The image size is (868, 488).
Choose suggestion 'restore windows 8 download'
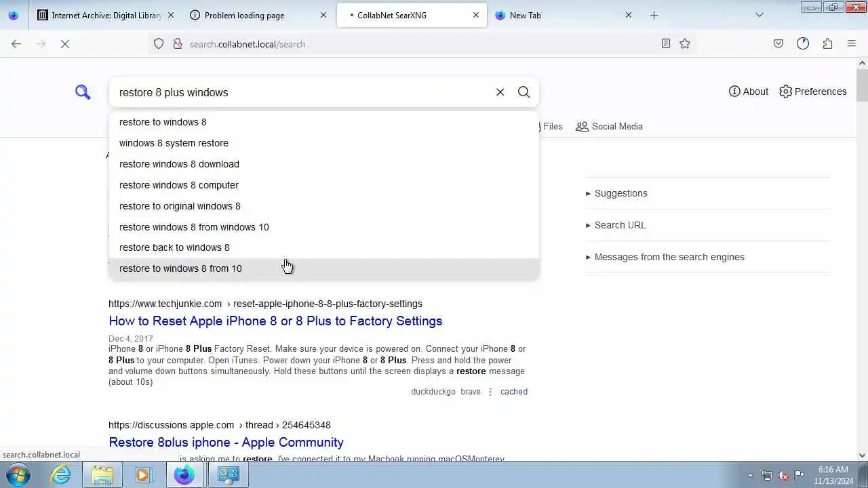click(324, 164)
